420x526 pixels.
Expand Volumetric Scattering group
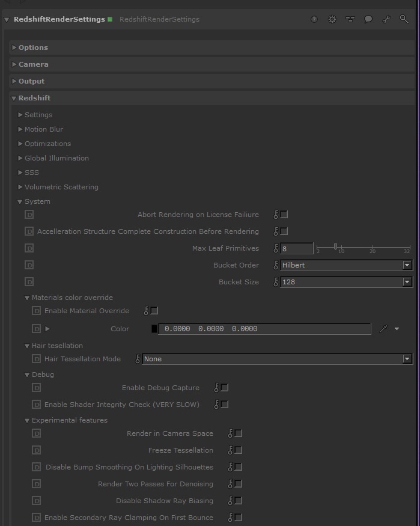20,187
